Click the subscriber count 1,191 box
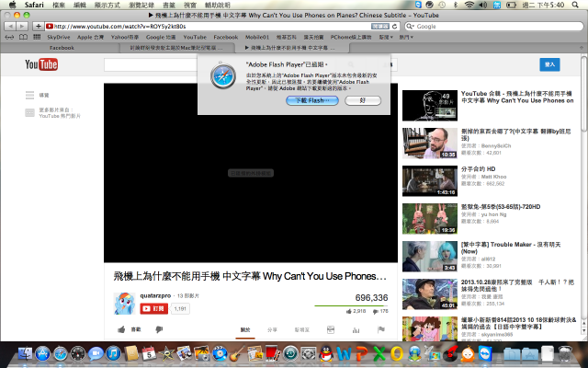Screen dimensions: 588x368 pyautogui.click(x=180, y=309)
